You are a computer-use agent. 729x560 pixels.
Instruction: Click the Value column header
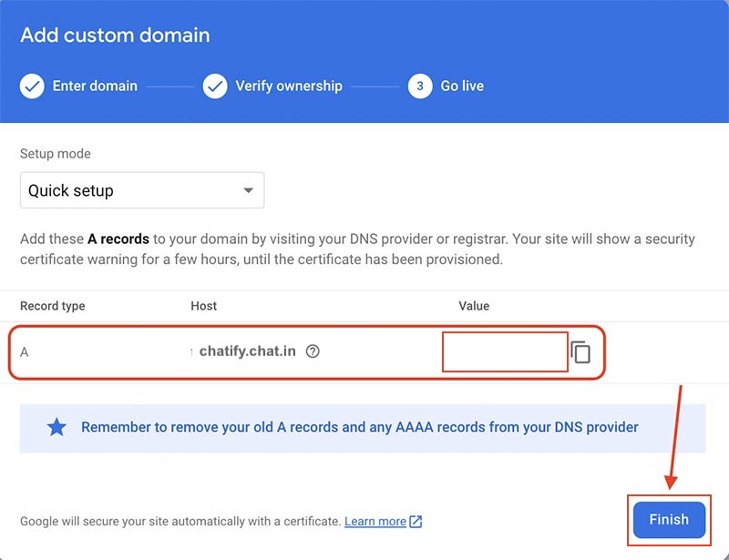(474, 306)
